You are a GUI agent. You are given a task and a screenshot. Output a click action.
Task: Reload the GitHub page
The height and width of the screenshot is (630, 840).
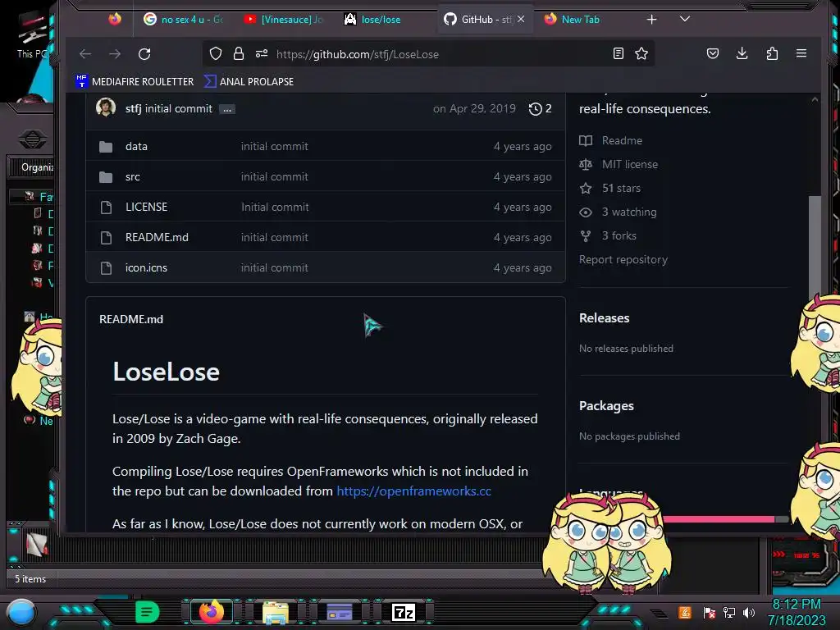[144, 54]
